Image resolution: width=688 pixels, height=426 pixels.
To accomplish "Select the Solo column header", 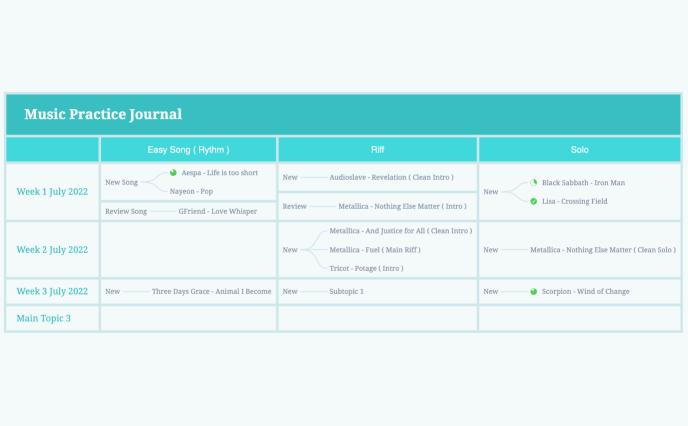I will point(579,150).
